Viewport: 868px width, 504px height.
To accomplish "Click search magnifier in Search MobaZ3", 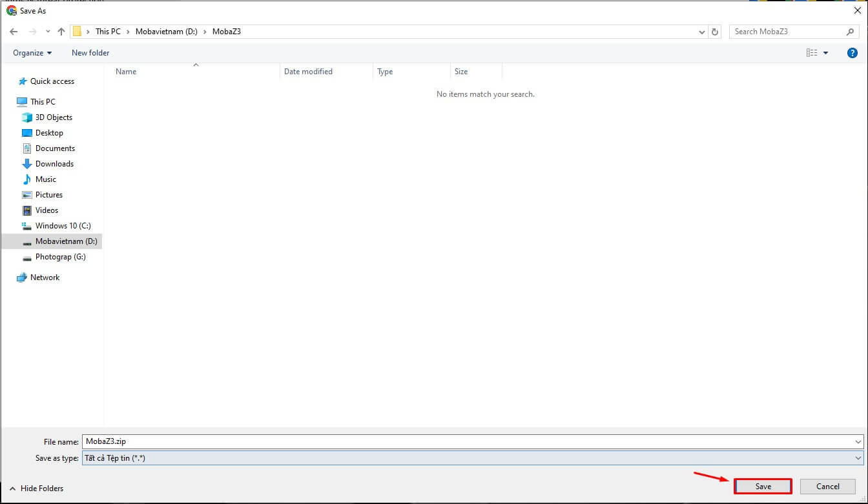I will point(850,32).
